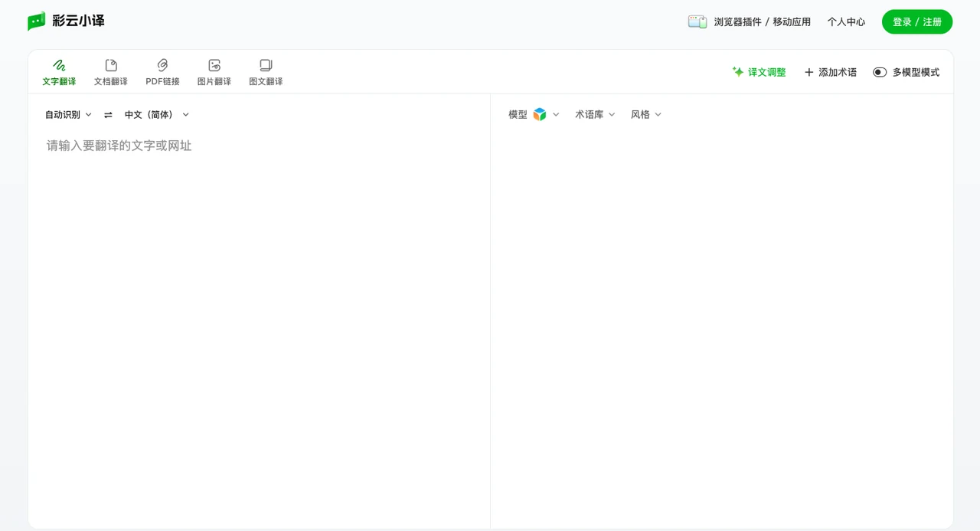Click the 文档翻译 document icon
The width and height of the screenshot is (980, 531).
point(111,65)
